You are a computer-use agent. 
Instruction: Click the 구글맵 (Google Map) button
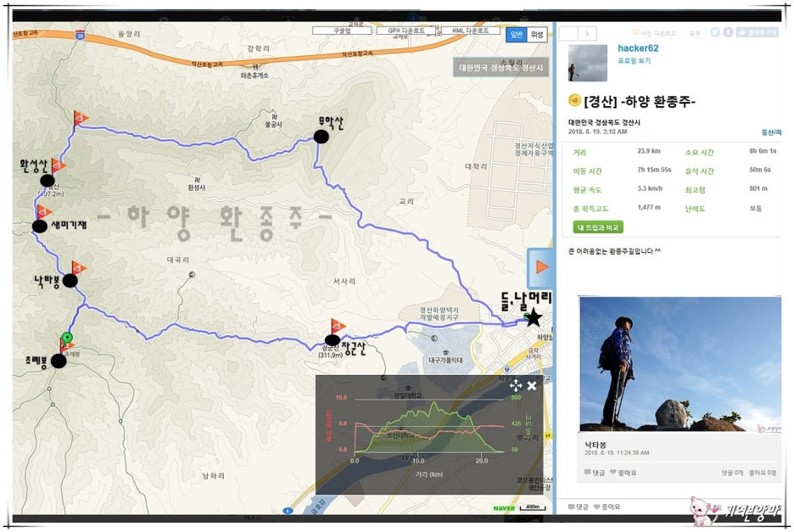pyautogui.click(x=341, y=31)
